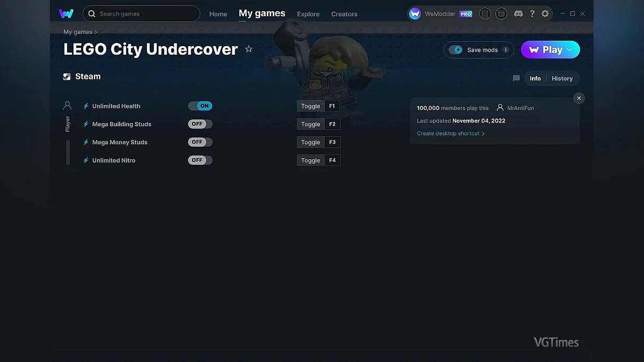Click the MrAntiFun author name
The width and height of the screenshot is (644, 362).
521,108
